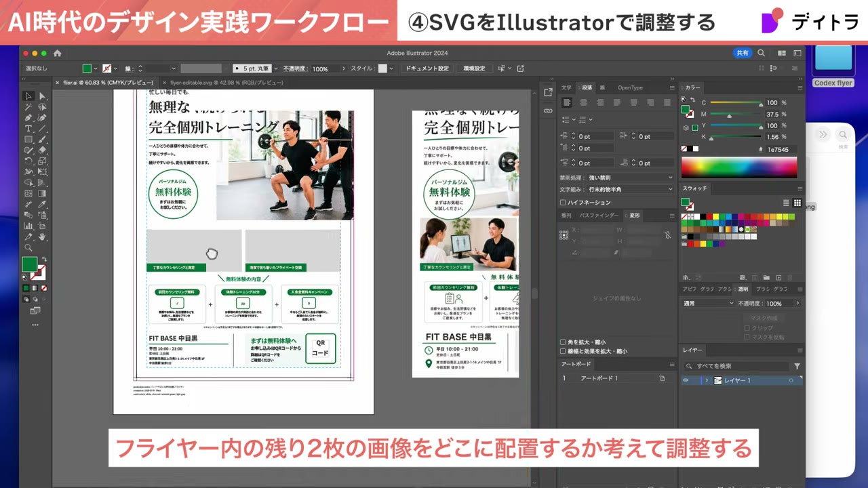Select the Paintbrush tool

click(42, 139)
